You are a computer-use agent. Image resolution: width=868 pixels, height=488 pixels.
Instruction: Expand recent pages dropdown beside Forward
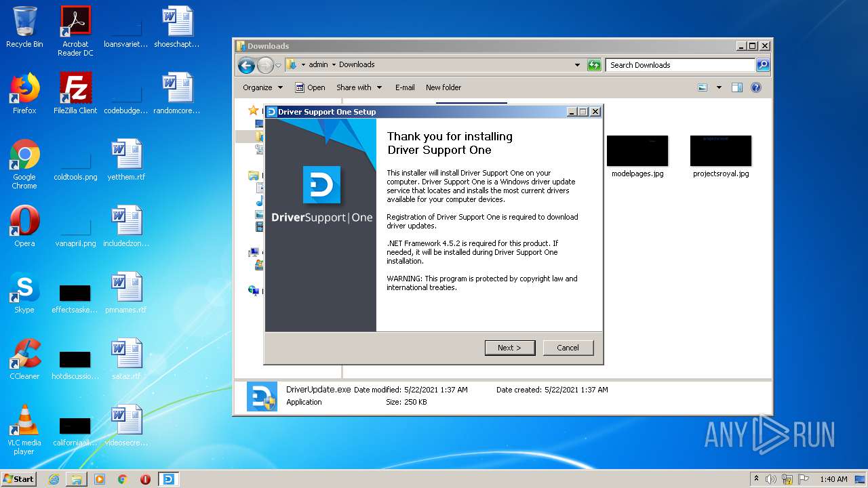278,66
